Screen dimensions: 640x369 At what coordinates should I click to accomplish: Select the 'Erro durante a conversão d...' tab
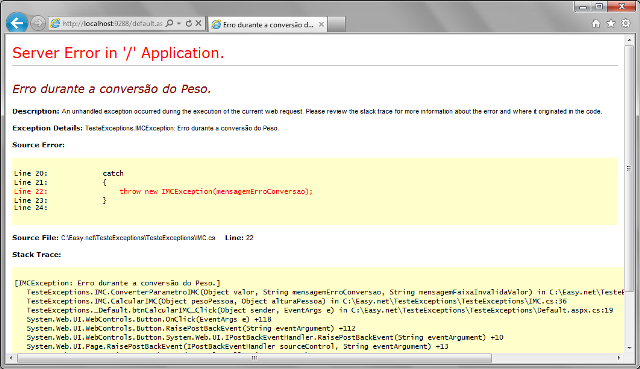268,24
